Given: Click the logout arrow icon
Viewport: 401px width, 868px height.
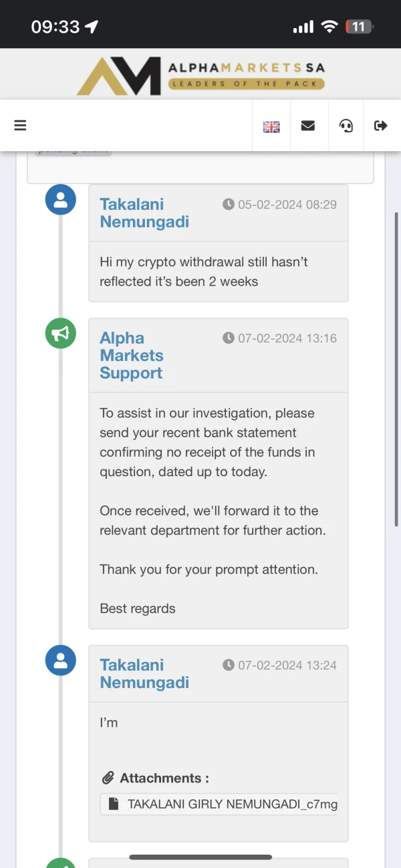Looking at the screenshot, I should pos(381,126).
